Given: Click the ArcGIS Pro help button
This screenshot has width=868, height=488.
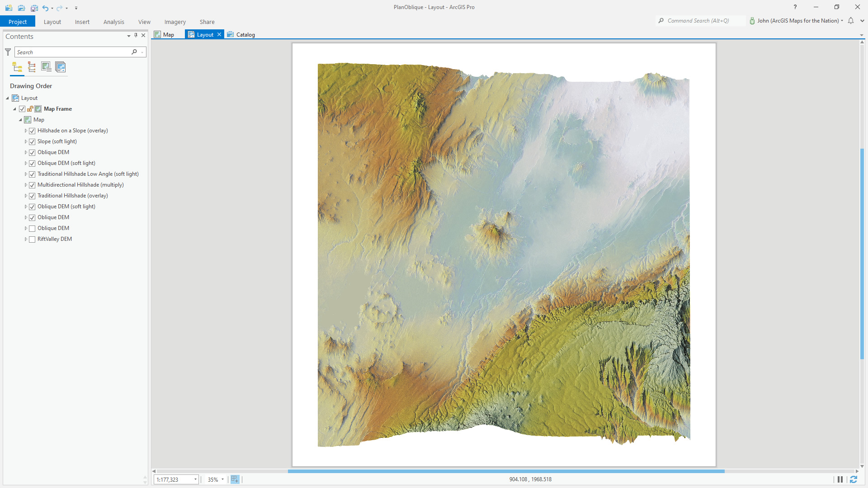Looking at the screenshot, I should 795,7.
